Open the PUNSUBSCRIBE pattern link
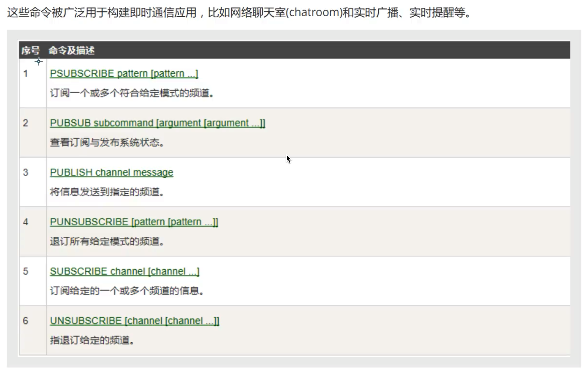Viewport: 588px width, 380px height. 134,222
